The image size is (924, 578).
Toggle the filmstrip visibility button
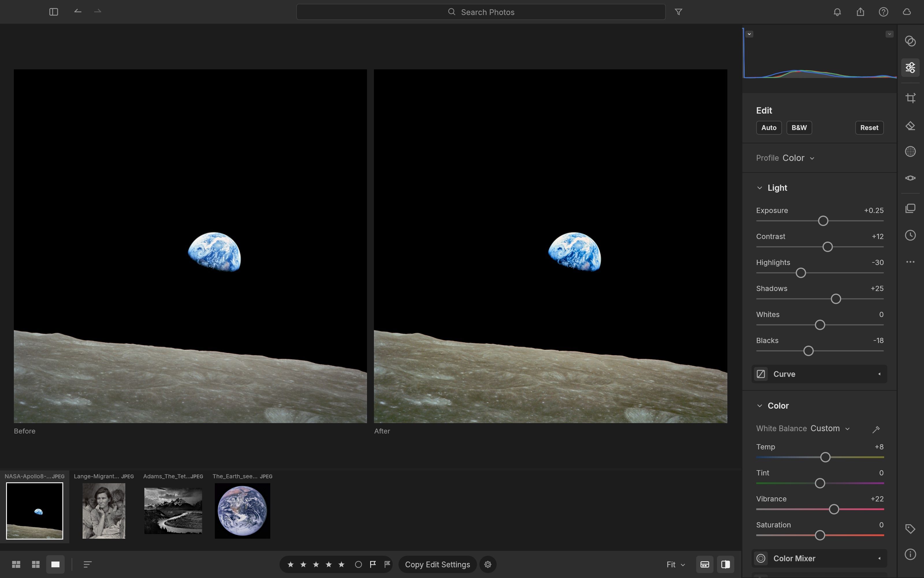(705, 564)
